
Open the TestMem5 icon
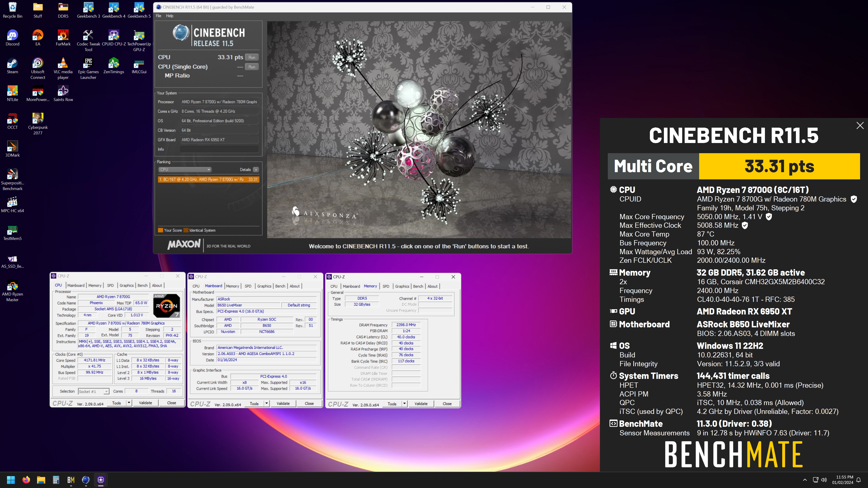(12, 232)
